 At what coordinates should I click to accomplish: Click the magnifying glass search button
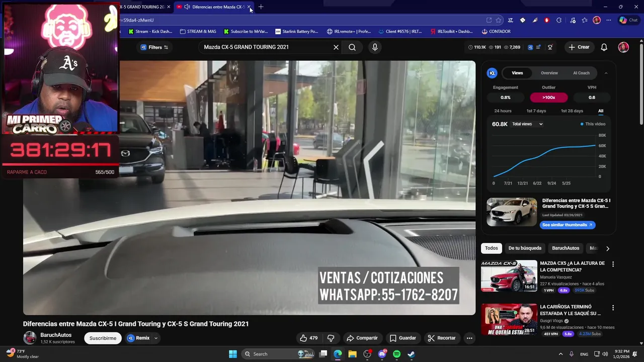click(352, 47)
